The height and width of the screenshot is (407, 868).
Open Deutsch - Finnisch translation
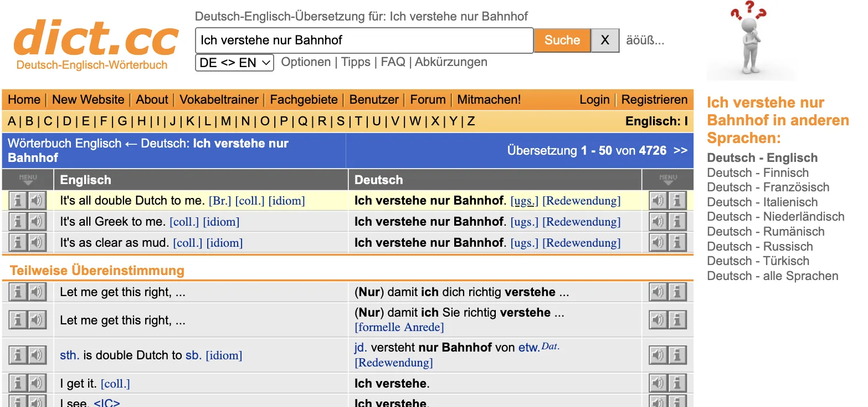(x=758, y=172)
